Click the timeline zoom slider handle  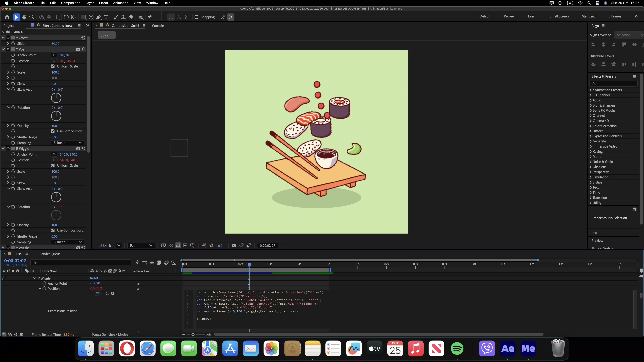coord(193,334)
